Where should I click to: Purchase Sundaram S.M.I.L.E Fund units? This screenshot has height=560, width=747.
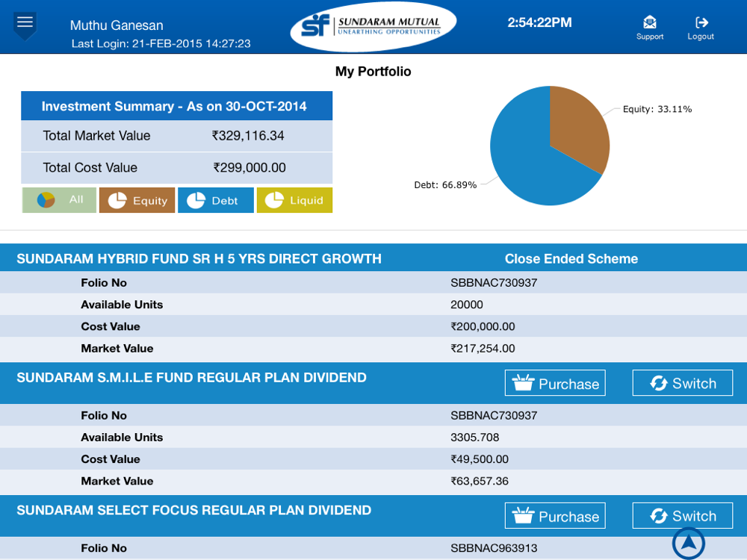(555, 383)
